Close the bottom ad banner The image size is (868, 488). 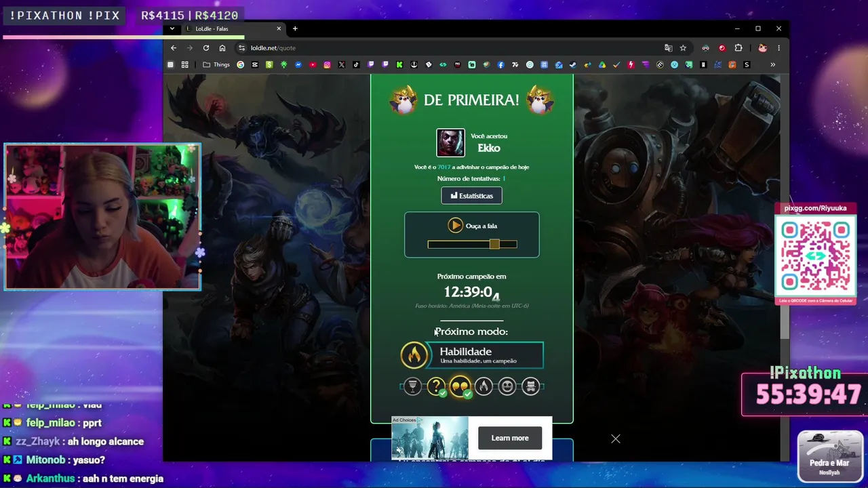point(615,439)
